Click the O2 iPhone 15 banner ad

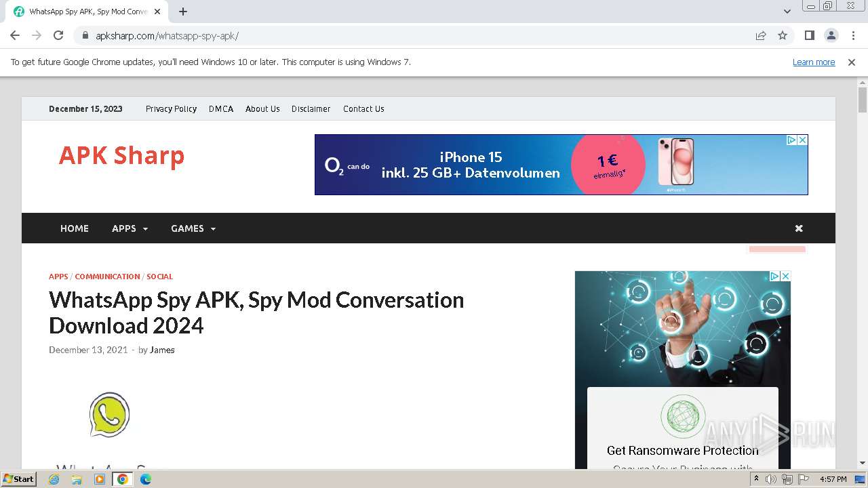pyautogui.click(x=561, y=165)
